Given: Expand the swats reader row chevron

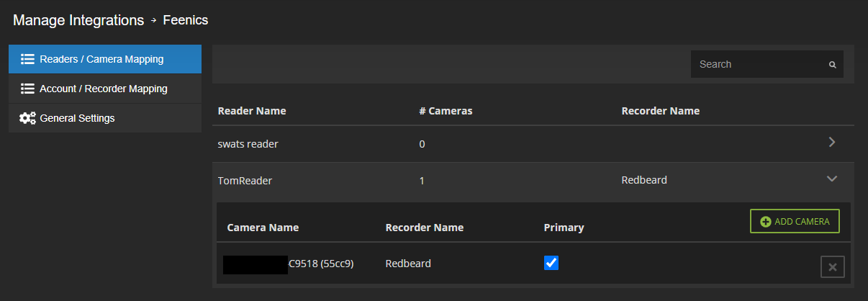Looking at the screenshot, I should [832, 143].
